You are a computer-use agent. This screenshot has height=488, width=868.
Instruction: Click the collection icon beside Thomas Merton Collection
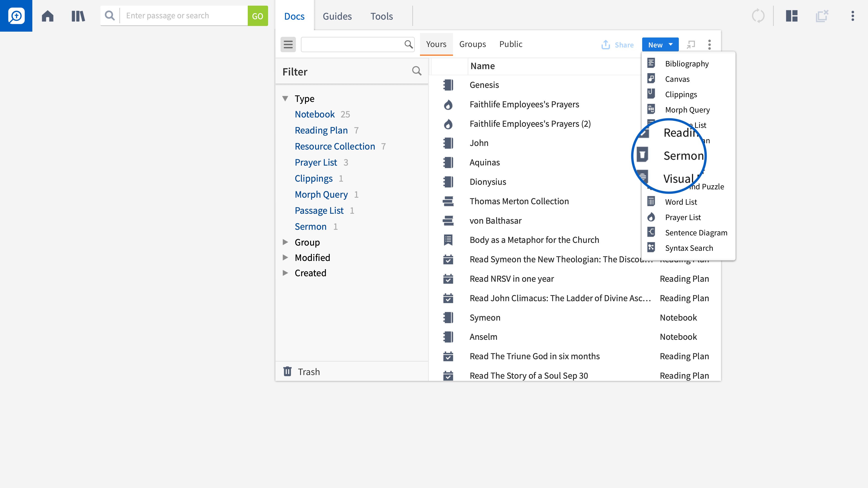(448, 201)
